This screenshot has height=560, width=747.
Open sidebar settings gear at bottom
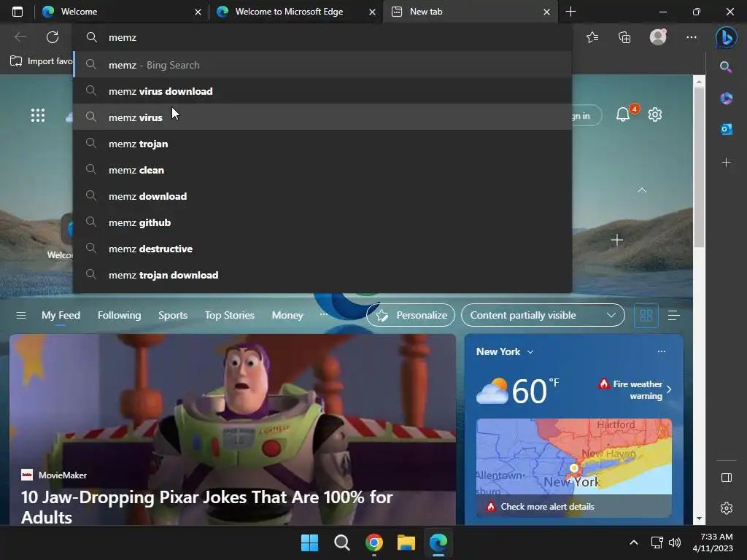tap(726, 508)
